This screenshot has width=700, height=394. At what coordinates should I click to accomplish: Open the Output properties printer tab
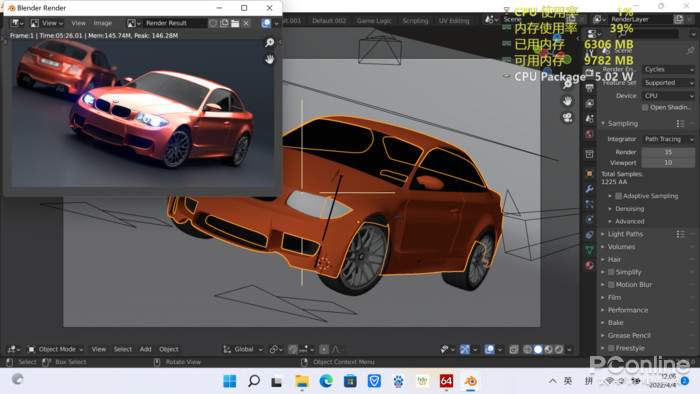590,88
